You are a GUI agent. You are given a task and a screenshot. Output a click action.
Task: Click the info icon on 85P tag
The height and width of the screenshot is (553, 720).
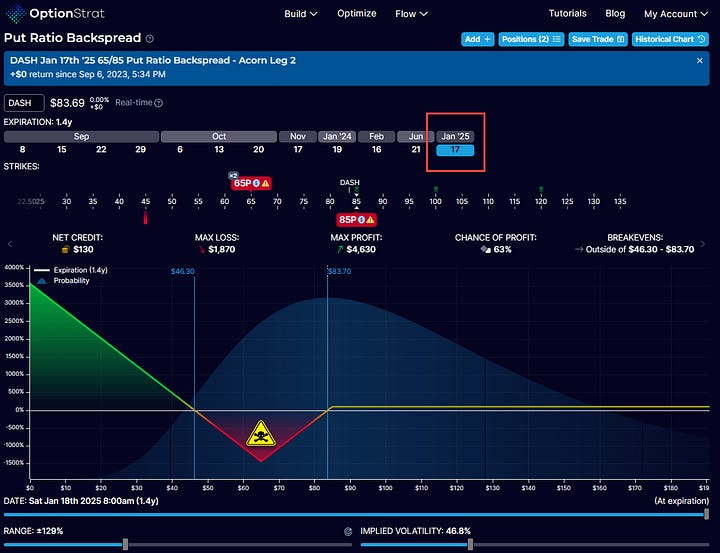click(361, 220)
